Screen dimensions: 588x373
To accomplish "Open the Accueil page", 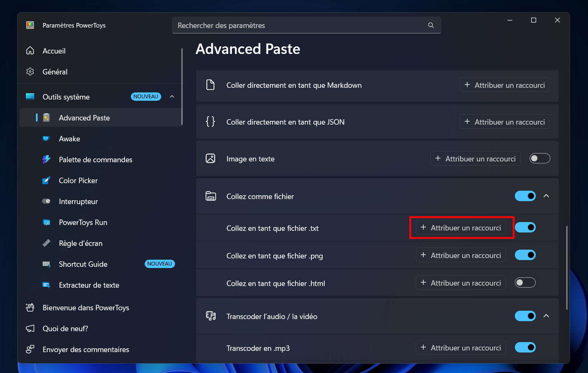I will [101, 51].
